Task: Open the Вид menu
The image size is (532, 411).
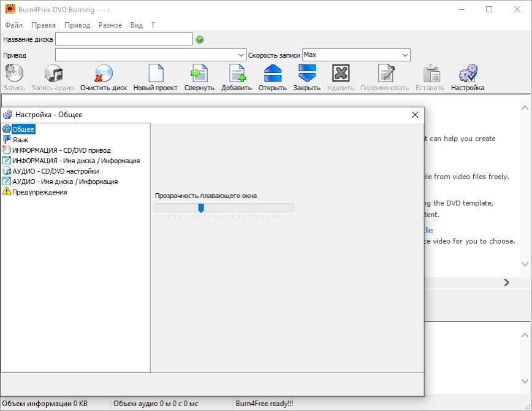Action: [x=137, y=25]
